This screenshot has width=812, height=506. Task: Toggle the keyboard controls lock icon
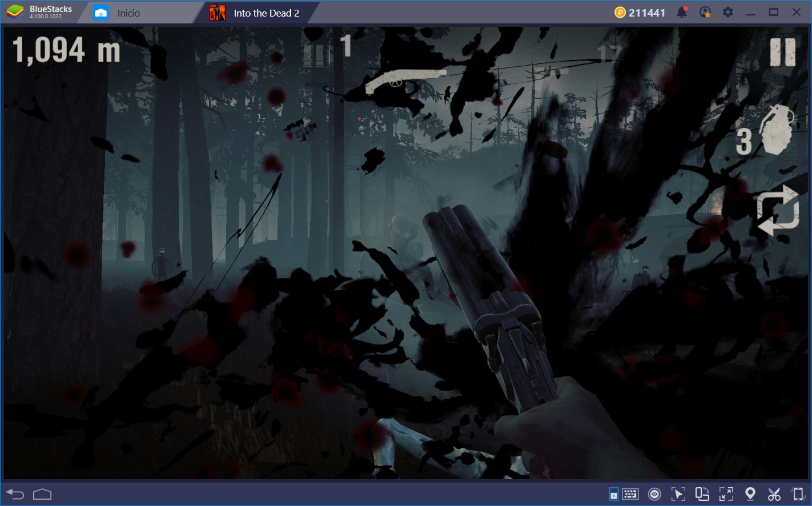tap(613, 495)
